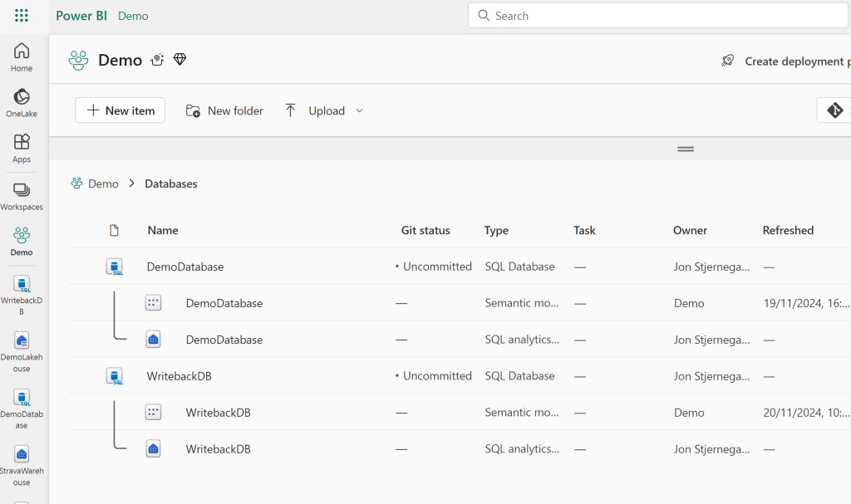Open the DemoDatabase SQL Database item
The image size is (851, 504).
[185, 267]
